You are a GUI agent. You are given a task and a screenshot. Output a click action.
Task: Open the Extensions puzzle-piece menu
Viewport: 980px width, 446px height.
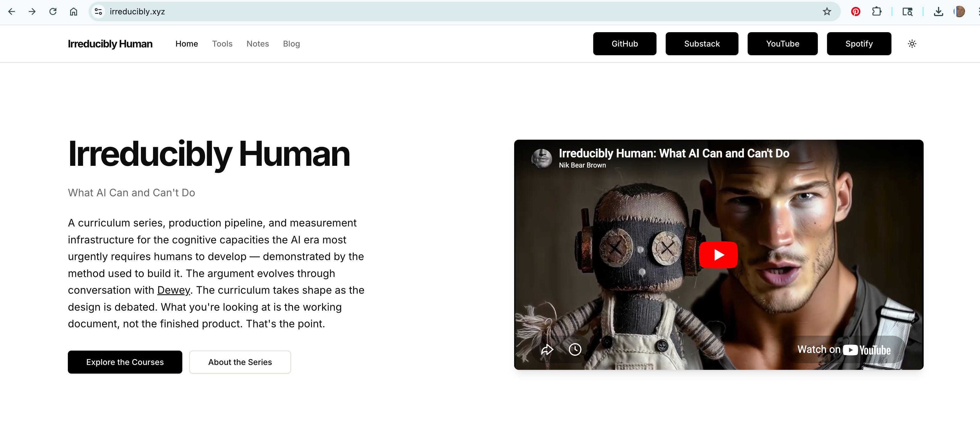pos(876,11)
